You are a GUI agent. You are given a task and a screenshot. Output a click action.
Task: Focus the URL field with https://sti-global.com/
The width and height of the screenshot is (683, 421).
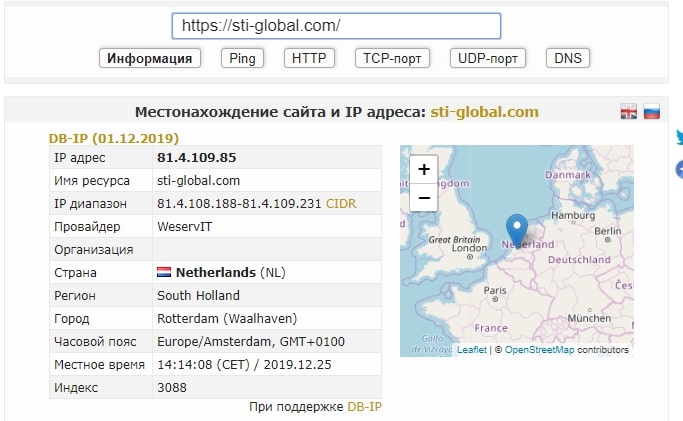[336, 26]
